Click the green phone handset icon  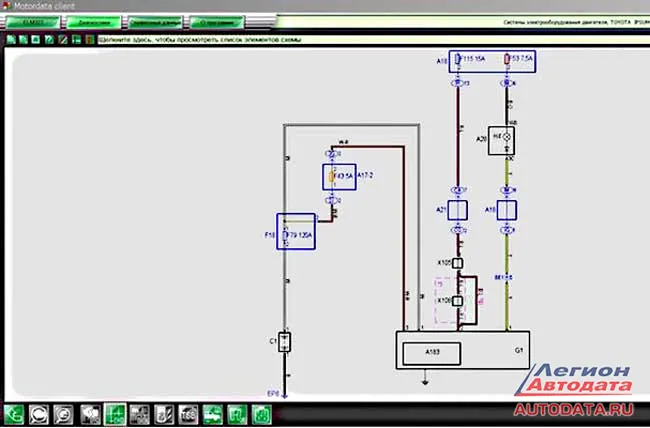17,413
